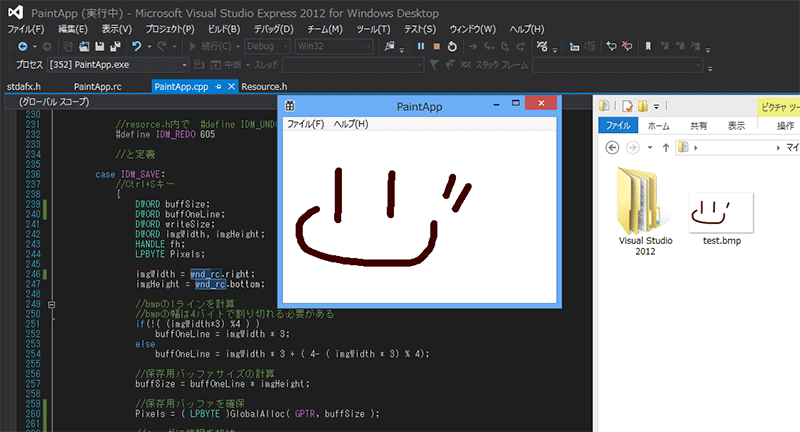Click the PaintApp drawing canvas smiley
Screen dimensions: 800x432
[x=383, y=217]
